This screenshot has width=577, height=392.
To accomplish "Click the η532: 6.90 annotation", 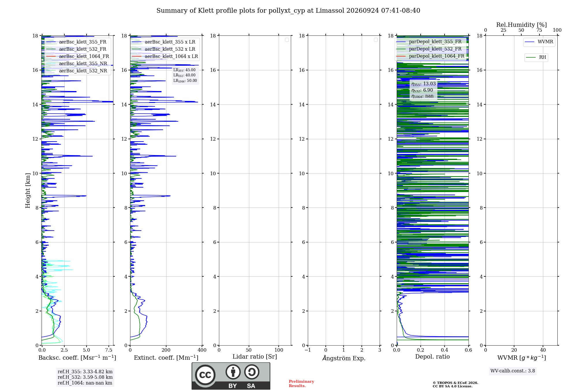I will (x=422, y=90).
